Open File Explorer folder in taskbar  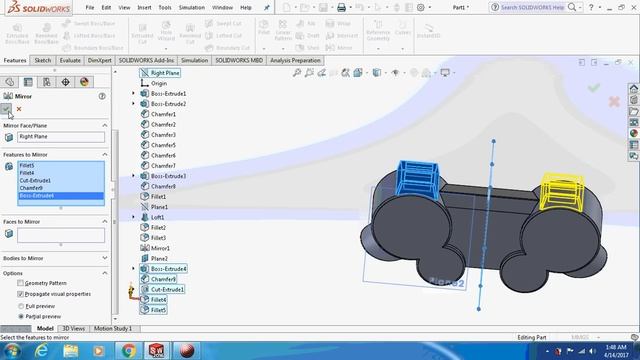pos(71,351)
